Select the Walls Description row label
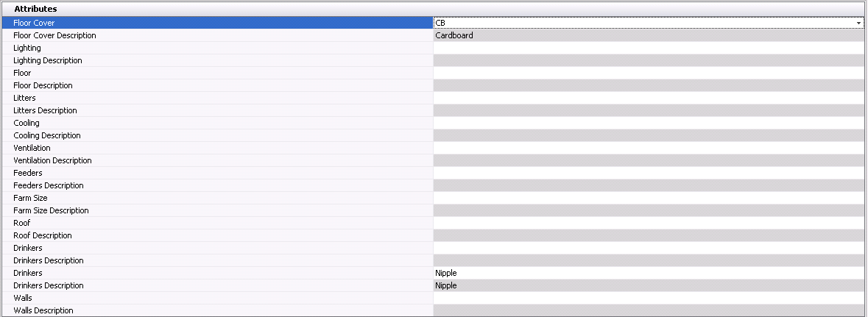The image size is (868, 317). [43, 310]
